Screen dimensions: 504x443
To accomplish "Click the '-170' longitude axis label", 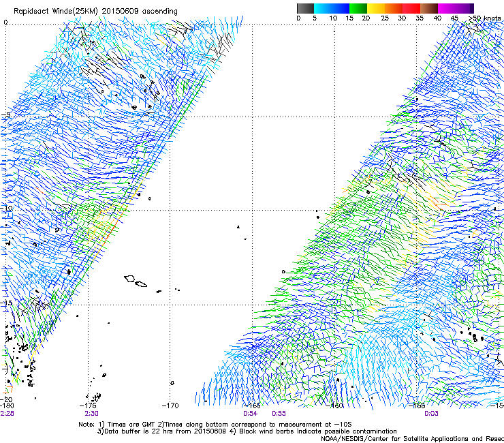I will click(x=170, y=406).
